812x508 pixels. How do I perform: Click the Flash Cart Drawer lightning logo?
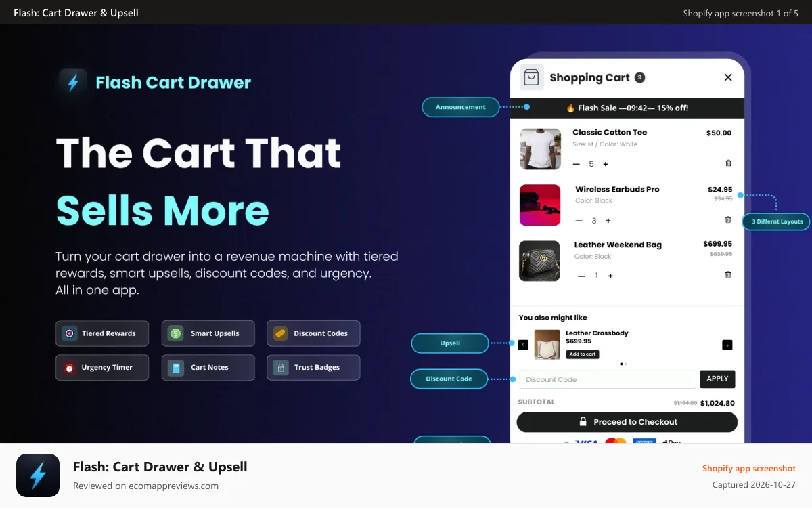tap(73, 83)
